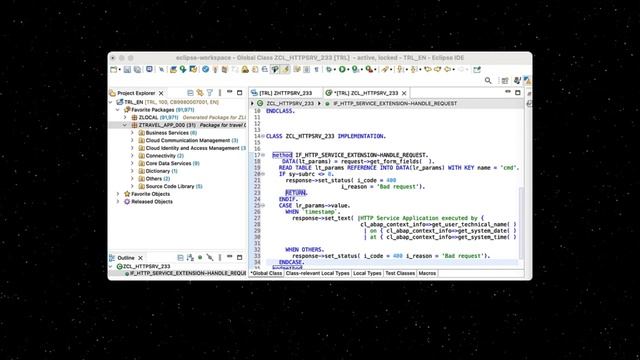Fold the IF block at line 20

263,174
